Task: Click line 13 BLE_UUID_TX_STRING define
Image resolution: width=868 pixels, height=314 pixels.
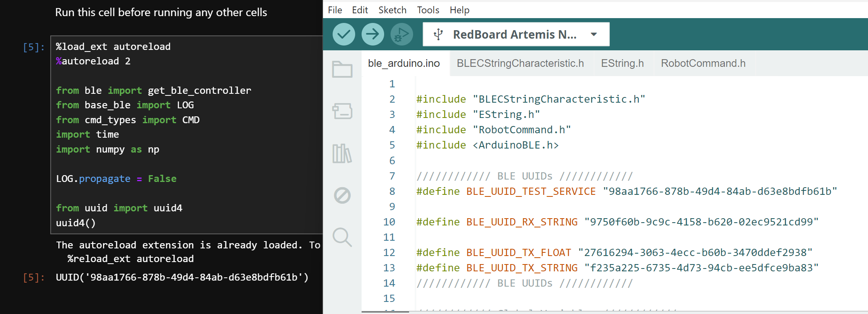Action: (x=617, y=268)
